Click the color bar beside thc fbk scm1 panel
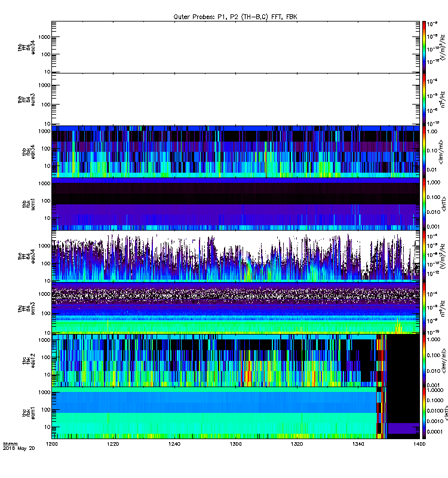 [x=424, y=413]
